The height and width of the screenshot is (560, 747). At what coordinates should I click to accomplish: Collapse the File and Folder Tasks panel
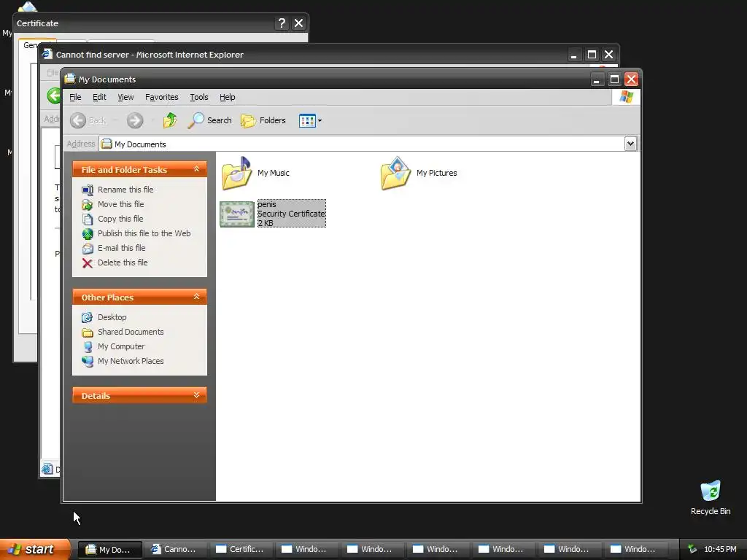click(196, 169)
